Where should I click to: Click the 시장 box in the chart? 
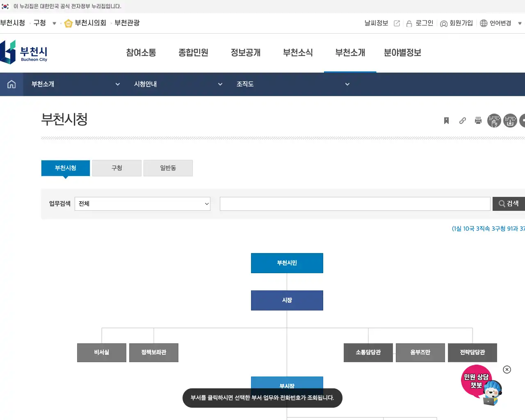pos(287,300)
